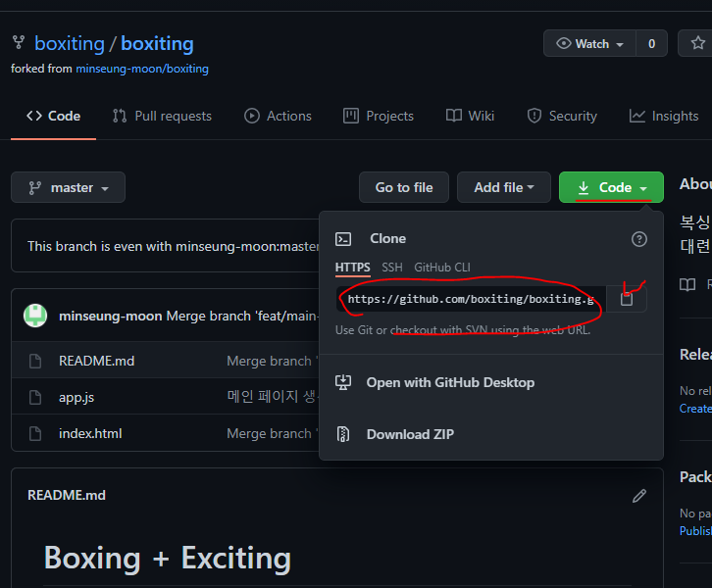Click the Code tab brackets icon
Image resolution: width=712 pixels, height=588 pixels.
tap(34, 116)
